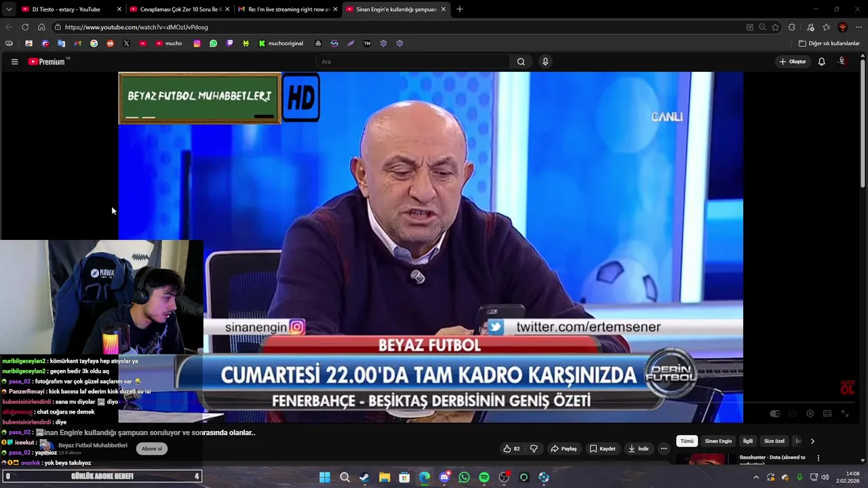
Task: Close the Sinan Engin video tab
Action: coord(443,9)
